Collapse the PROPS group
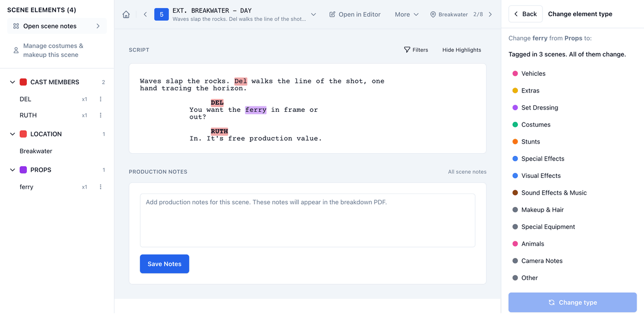Viewport: 644px width, 323px height. pyautogui.click(x=12, y=170)
